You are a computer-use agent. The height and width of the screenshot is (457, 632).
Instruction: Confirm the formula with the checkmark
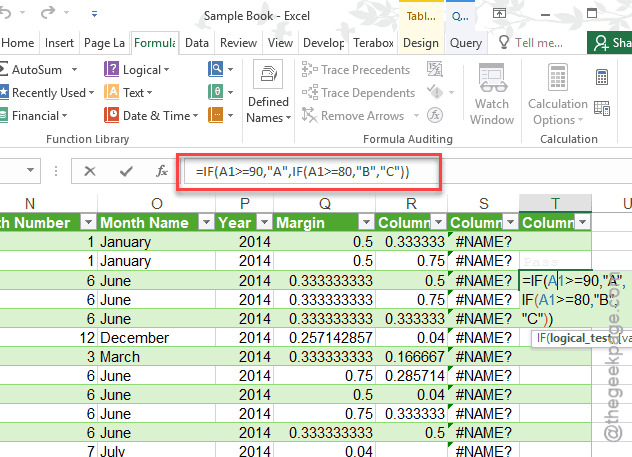tap(125, 171)
